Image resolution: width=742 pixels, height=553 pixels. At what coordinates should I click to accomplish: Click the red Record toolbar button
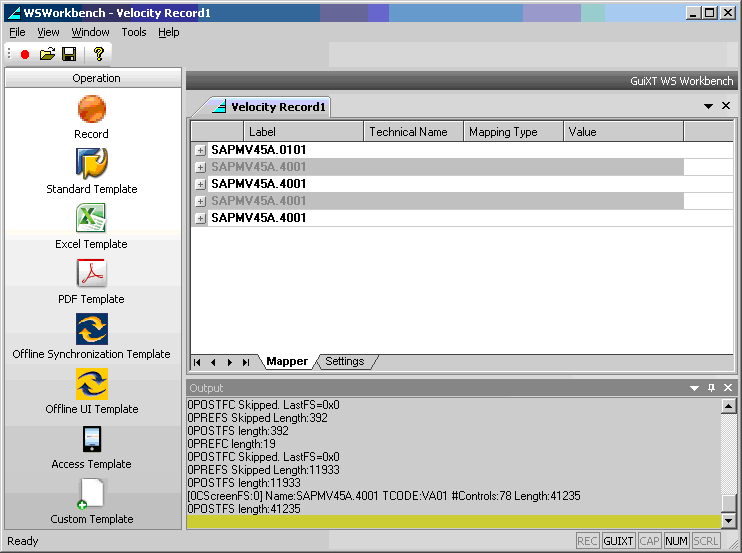(x=25, y=54)
